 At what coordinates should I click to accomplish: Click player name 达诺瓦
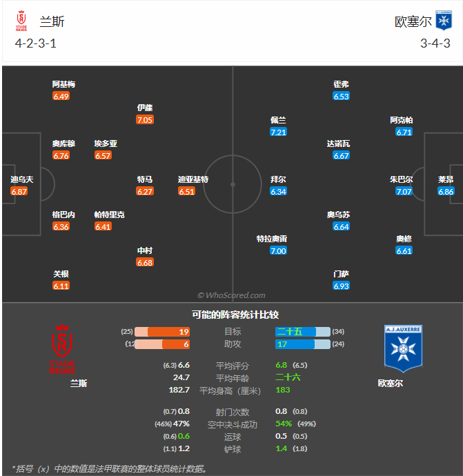(338, 143)
